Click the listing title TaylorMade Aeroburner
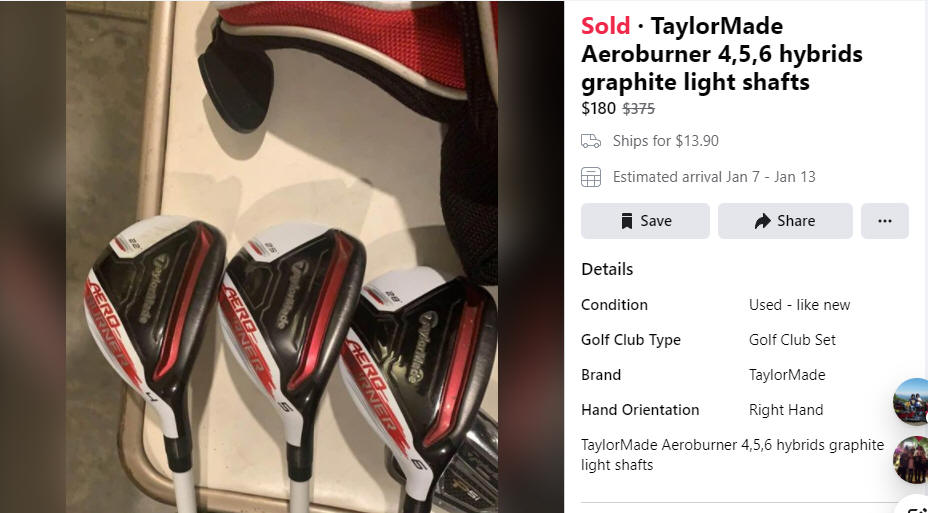Image resolution: width=928 pixels, height=513 pixels. (721, 54)
